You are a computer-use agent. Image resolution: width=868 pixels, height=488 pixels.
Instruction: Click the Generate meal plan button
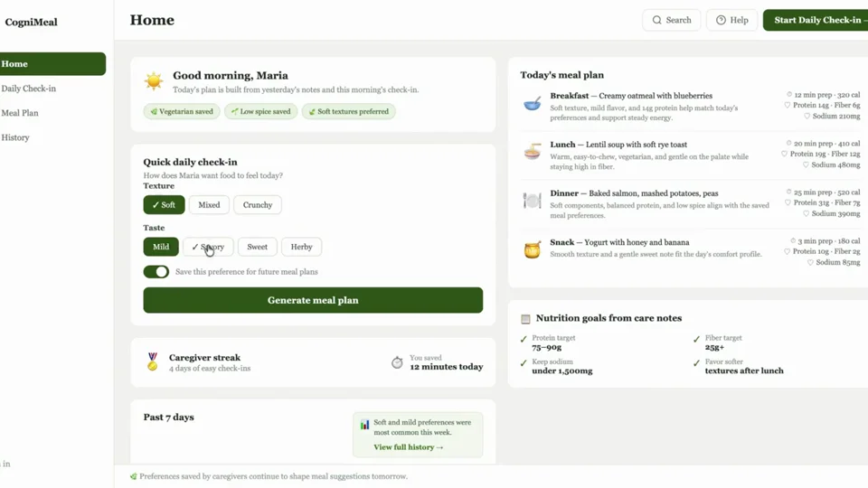313,300
